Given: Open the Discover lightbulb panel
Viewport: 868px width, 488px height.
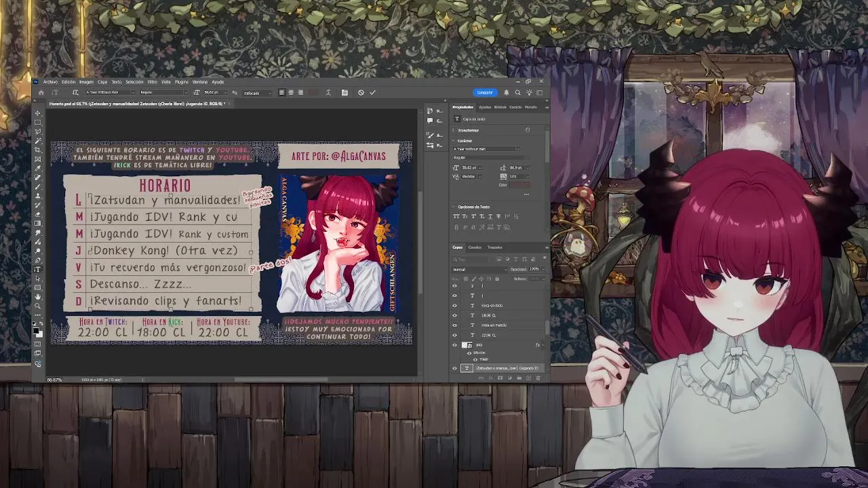Looking at the screenshot, I should (x=529, y=92).
